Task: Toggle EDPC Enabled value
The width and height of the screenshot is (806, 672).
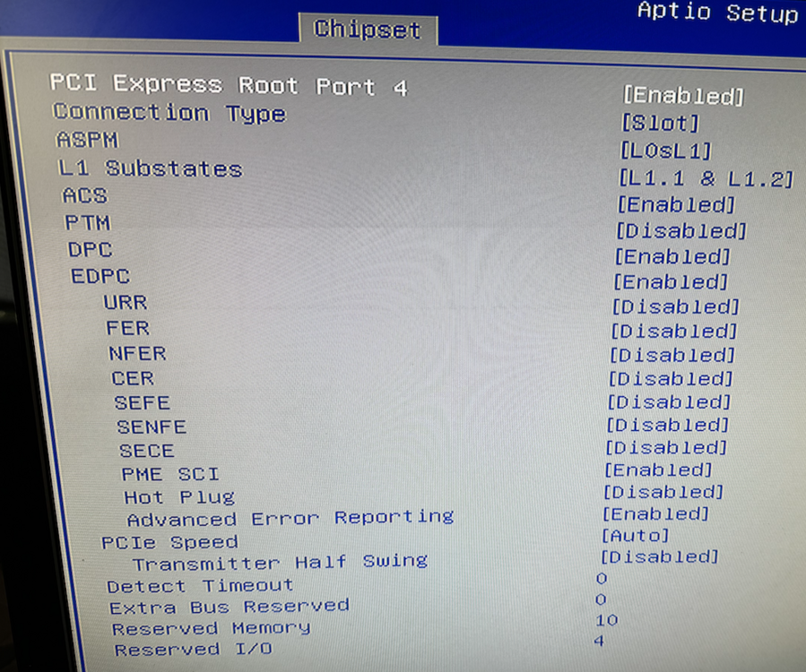Action: (x=671, y=281)
